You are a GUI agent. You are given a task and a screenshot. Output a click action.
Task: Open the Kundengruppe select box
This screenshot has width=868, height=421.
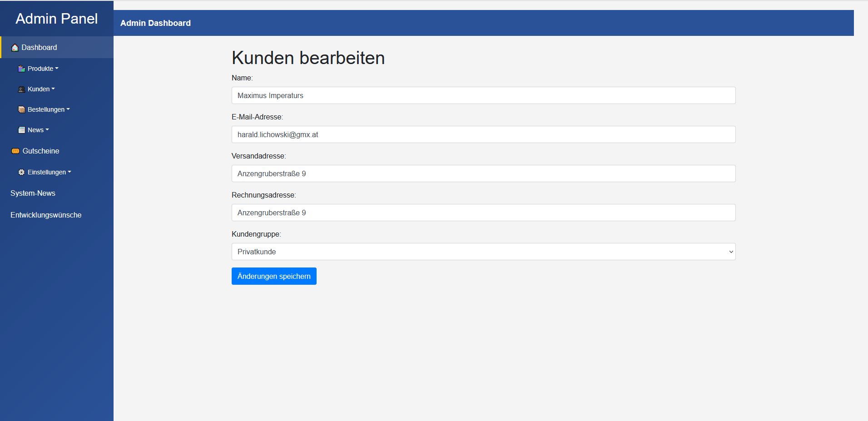tap(483, 252)
